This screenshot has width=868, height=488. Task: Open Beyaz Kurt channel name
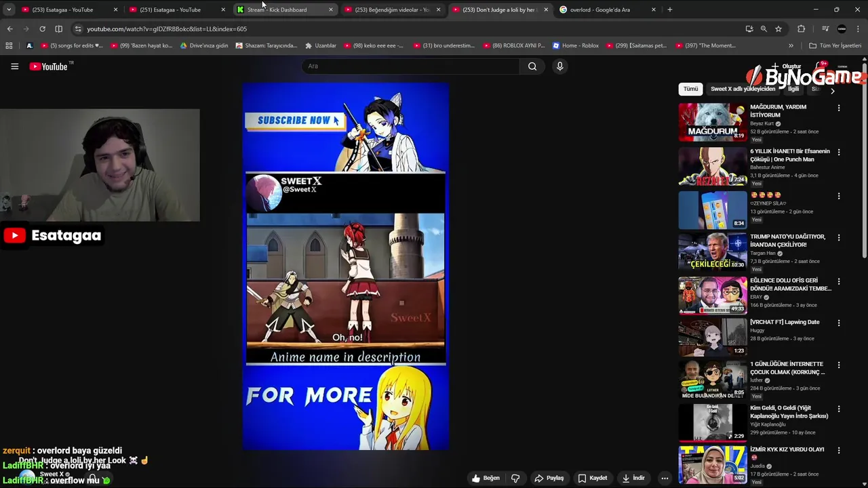[762, 123]
